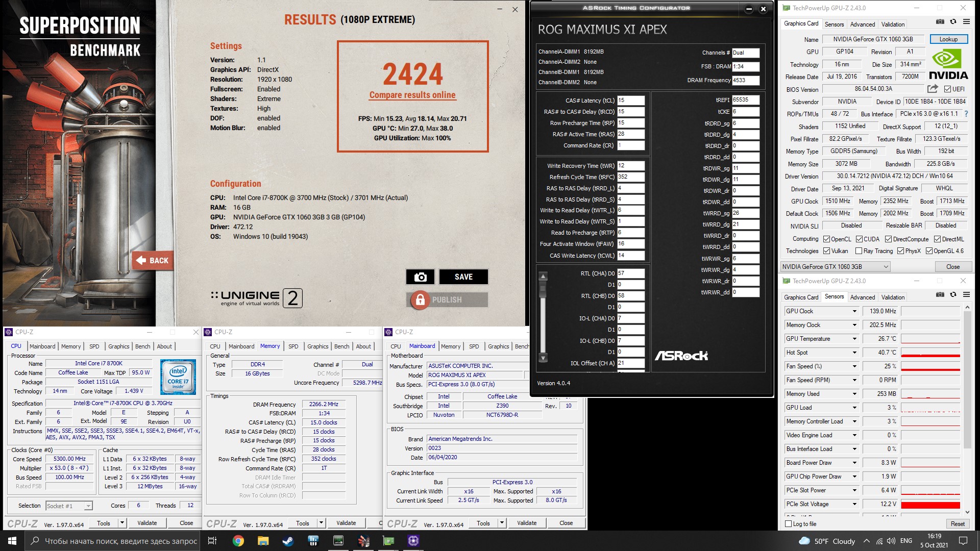
Task: Show hidden tray icons chevron
Action: pyautogui.click(x=866, y=541)
